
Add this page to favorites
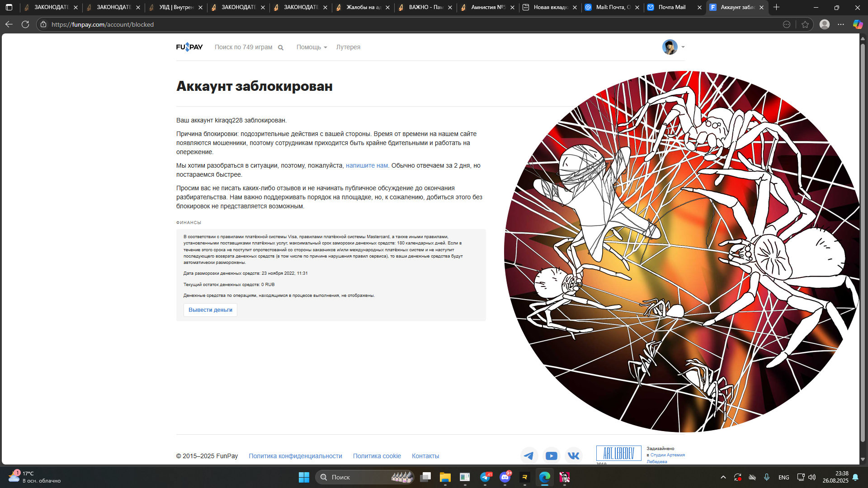805,24
